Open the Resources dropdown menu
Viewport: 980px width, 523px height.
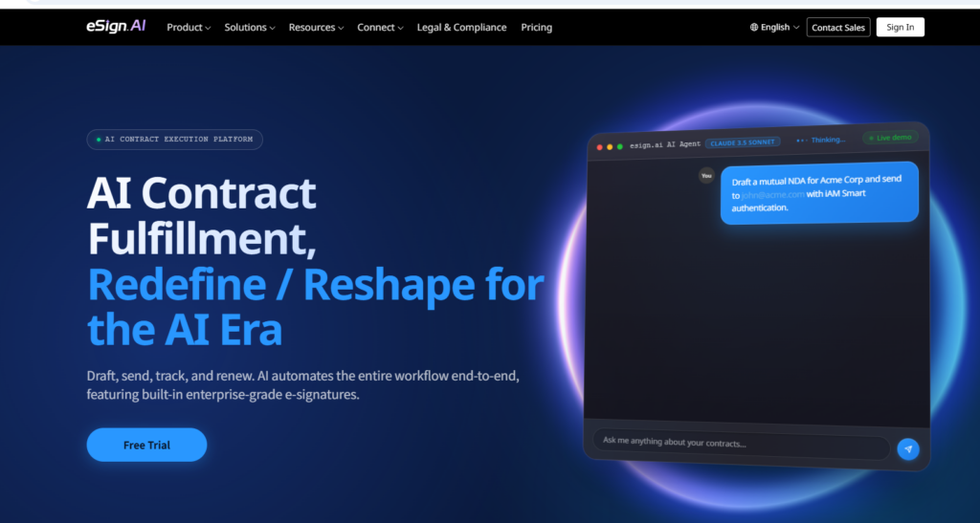[x=316, y=28]
